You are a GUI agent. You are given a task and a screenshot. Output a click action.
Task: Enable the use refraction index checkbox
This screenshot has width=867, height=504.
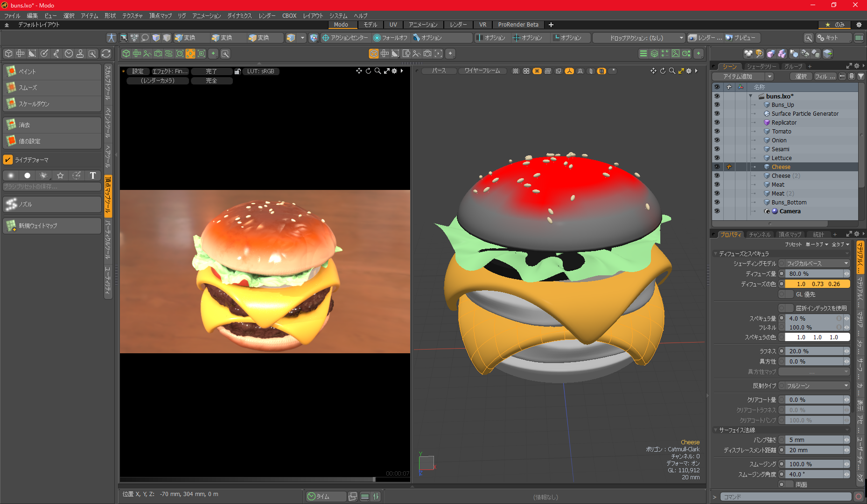pos(786,308)
